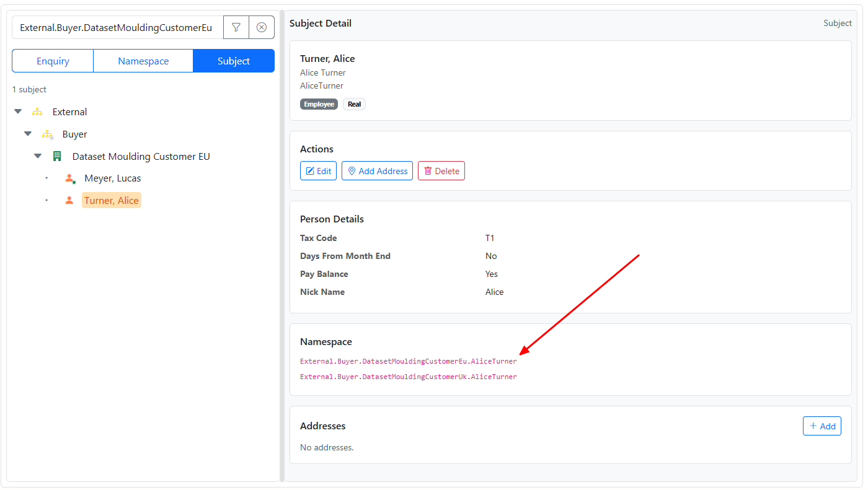Select the External tree label
This screenshot has height=490, width=868.
tap(69, 112)
